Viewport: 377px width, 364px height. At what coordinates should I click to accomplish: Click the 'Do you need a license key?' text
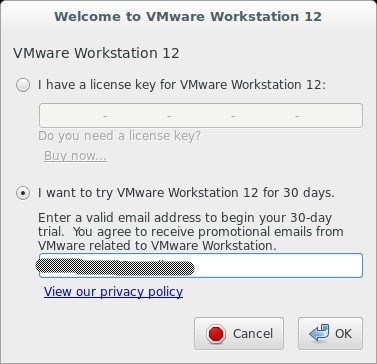point(120,136)
